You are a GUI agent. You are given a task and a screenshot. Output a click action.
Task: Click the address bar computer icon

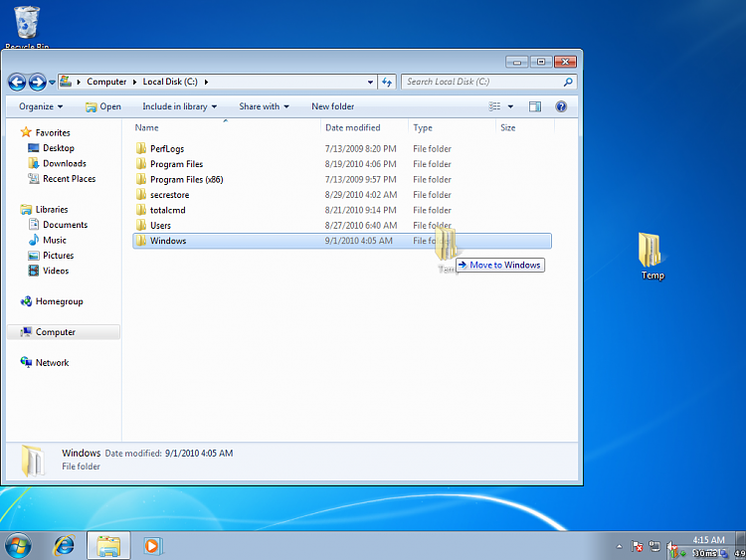click(x=66, y=82)
